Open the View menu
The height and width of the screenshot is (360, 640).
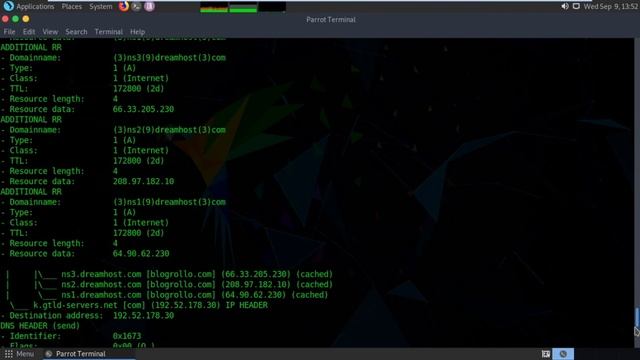coord(50,31)
